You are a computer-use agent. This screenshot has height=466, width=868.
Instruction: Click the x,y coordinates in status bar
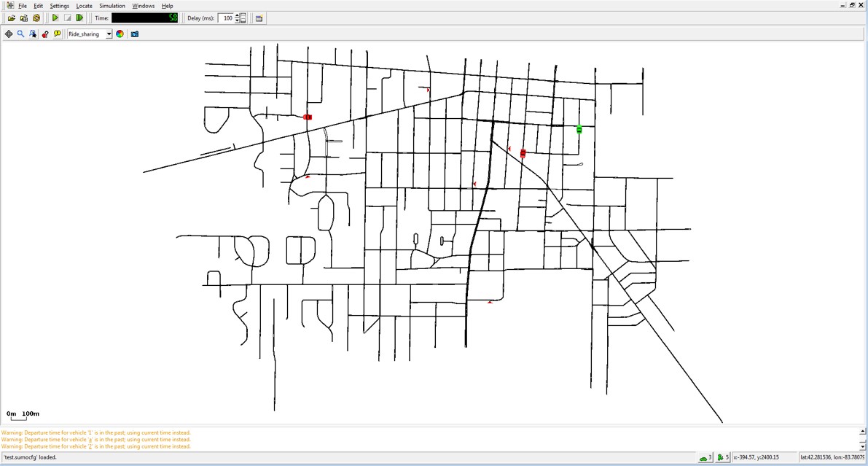coord(756,458)
